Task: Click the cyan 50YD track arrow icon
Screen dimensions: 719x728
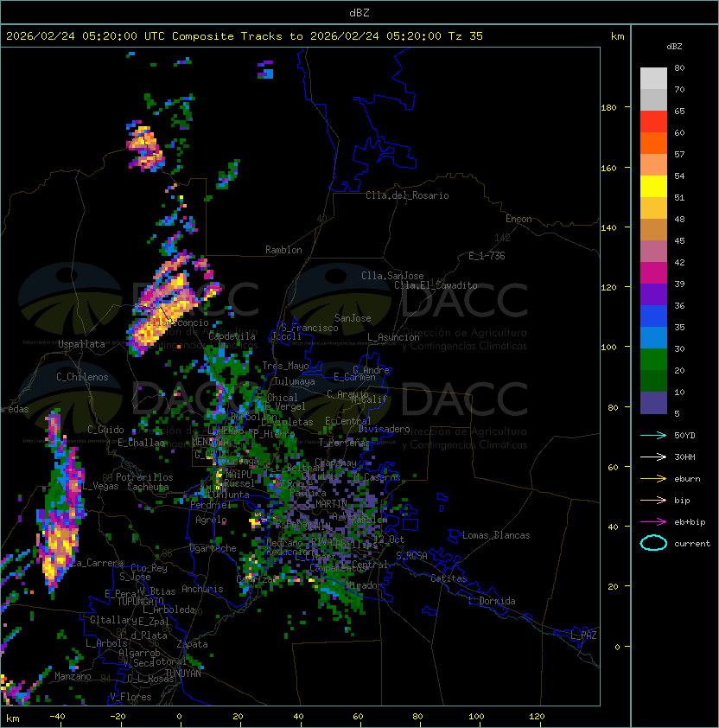Action: (x=653, y=435)
